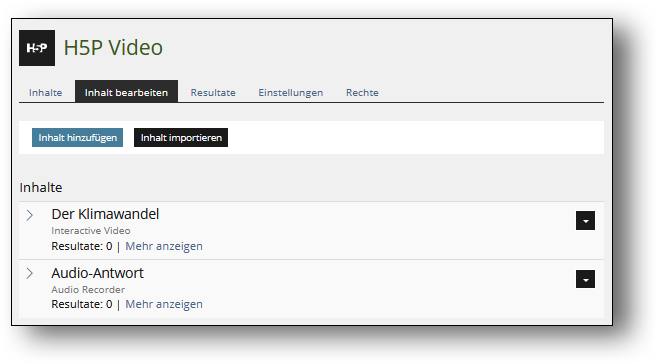Select the Inhalt bearbeiten tab
658x364 pixels.
click(126, 92)
